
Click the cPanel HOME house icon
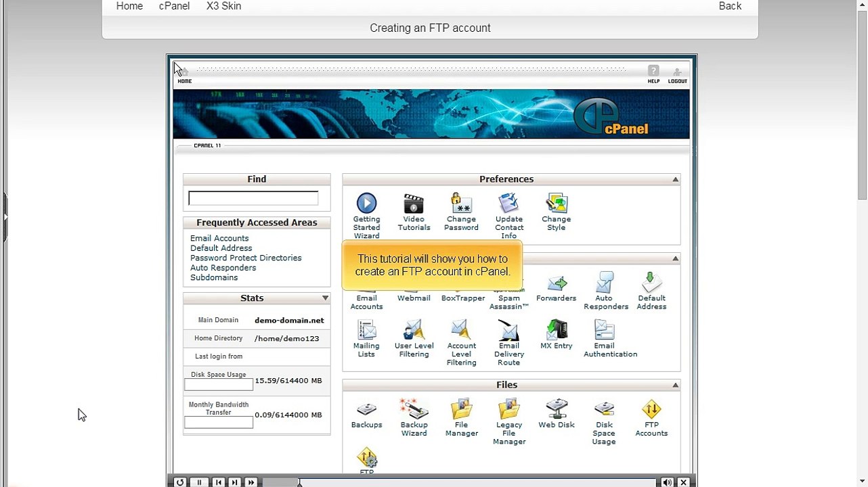coord(184,74)
